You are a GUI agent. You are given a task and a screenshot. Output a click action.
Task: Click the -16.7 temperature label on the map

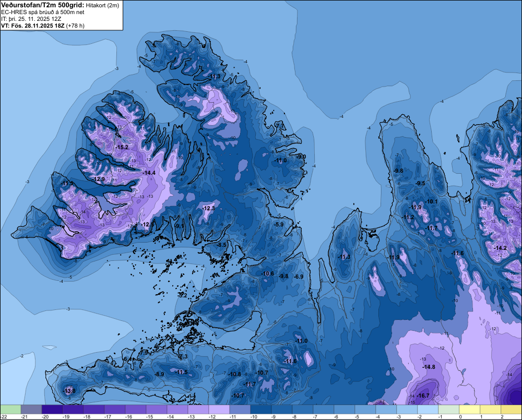coord(423,395)
